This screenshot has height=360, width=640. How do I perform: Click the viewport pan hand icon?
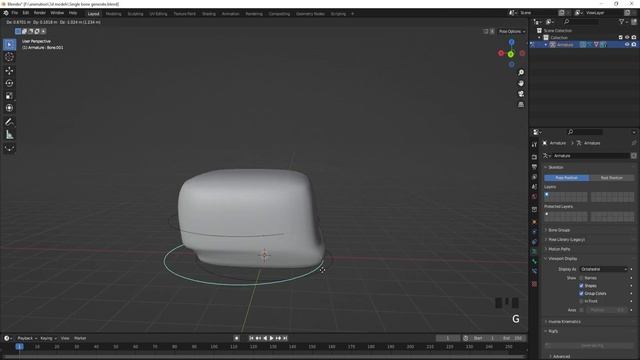coord(521,83)
